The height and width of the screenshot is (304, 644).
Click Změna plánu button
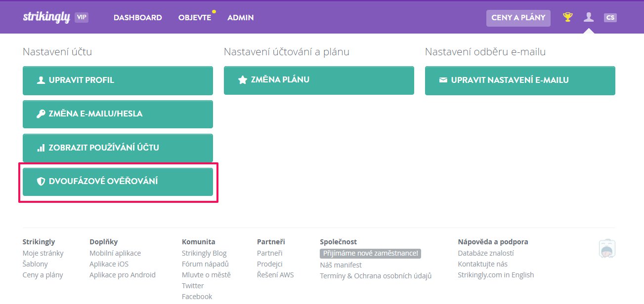point(319,80)
